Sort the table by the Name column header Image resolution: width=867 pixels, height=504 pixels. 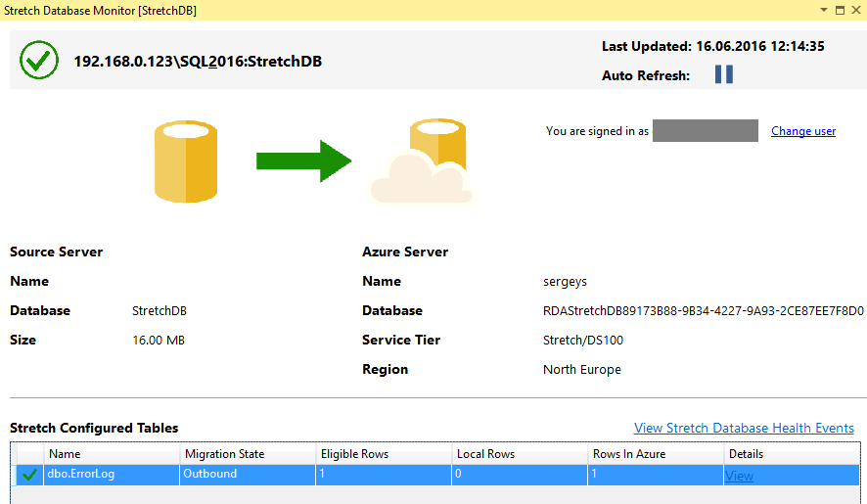click(x=112, y=454)
